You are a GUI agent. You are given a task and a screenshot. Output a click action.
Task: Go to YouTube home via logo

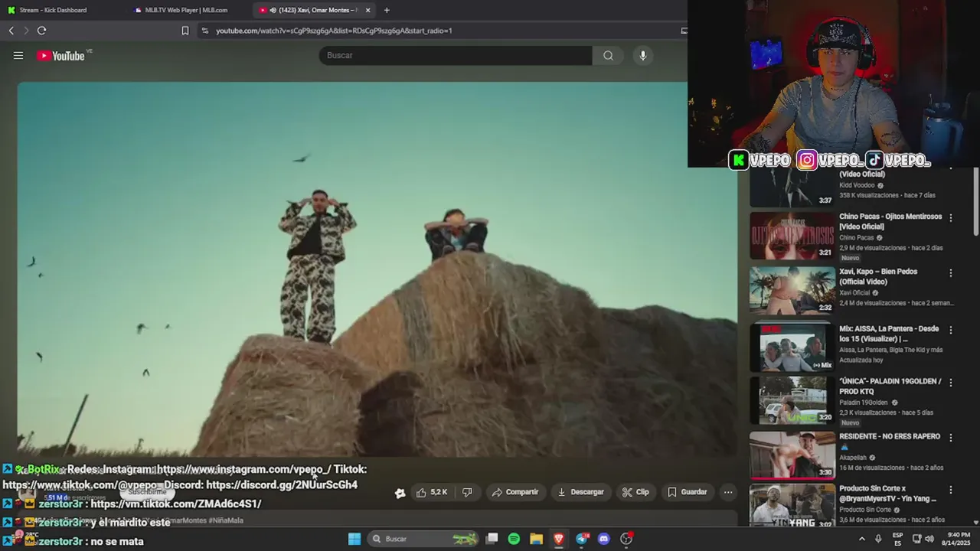[x=60, y=56]
